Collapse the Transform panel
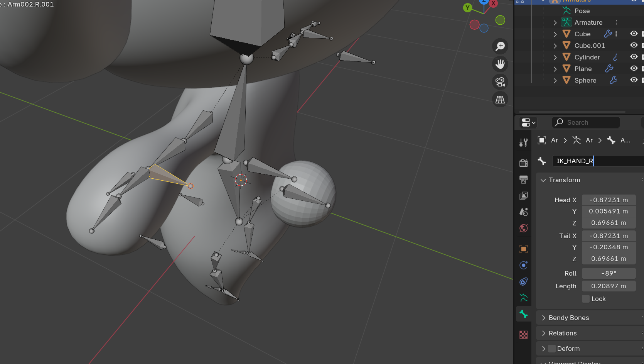Viewport: 644px width, 364px height. tap(543, 180)
